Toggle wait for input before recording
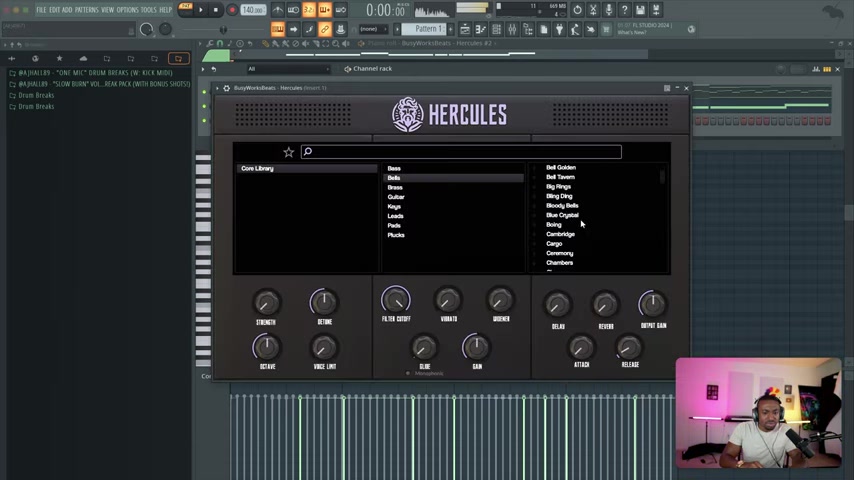 tap(293, 10)
